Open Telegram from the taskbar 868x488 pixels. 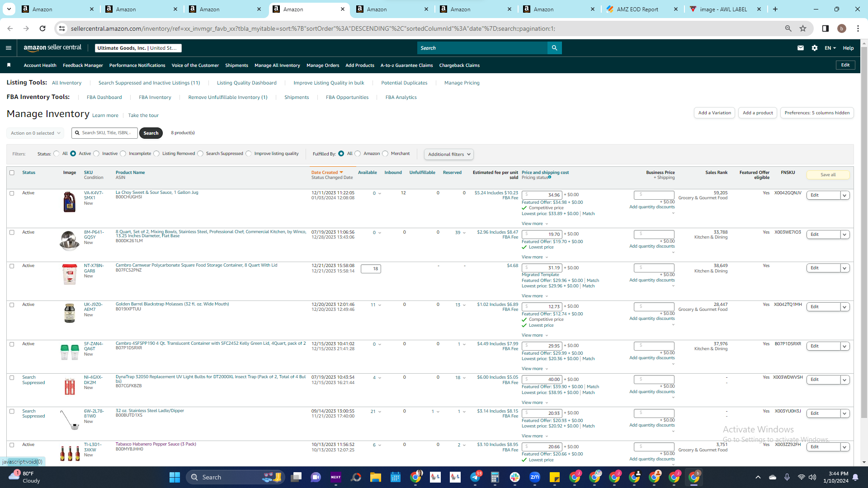click(475, 477)
